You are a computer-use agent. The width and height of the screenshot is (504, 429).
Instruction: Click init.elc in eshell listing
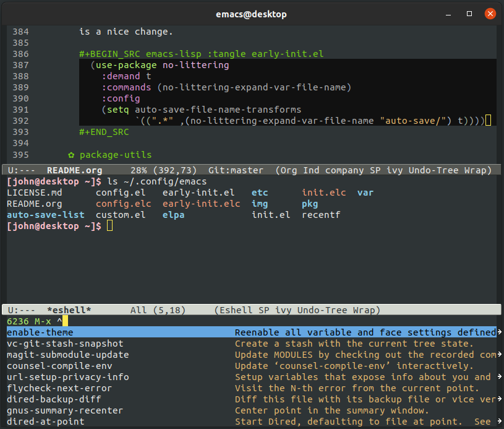click(323, 193)
